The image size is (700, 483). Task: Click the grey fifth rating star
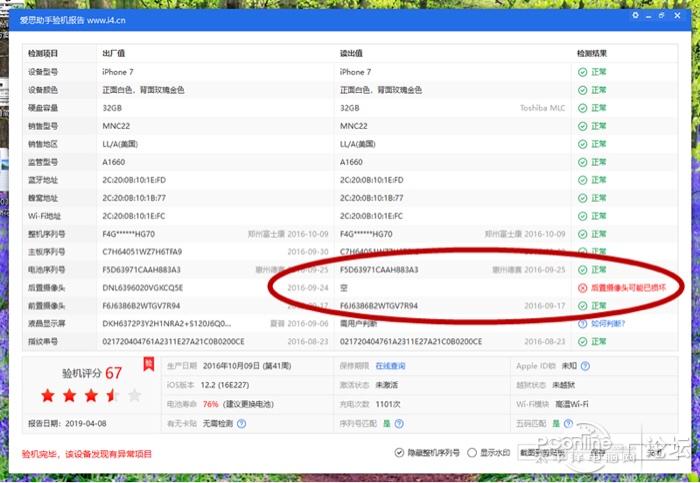click(134, 395)
